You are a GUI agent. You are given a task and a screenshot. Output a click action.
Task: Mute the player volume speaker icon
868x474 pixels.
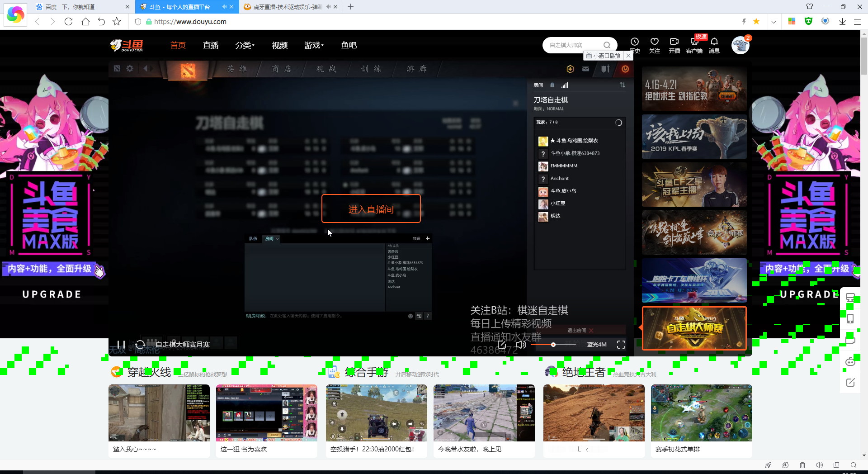(x=521, y=345)
